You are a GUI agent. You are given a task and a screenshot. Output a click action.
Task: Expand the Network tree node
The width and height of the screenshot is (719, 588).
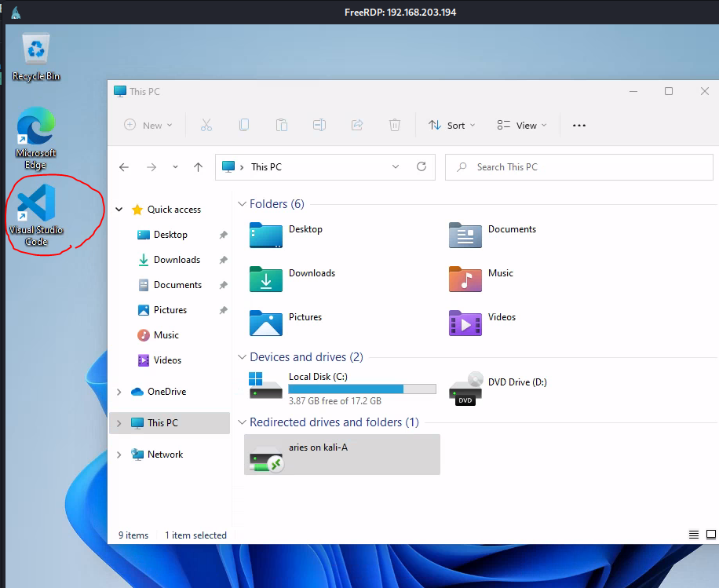[x=119, y=455]
